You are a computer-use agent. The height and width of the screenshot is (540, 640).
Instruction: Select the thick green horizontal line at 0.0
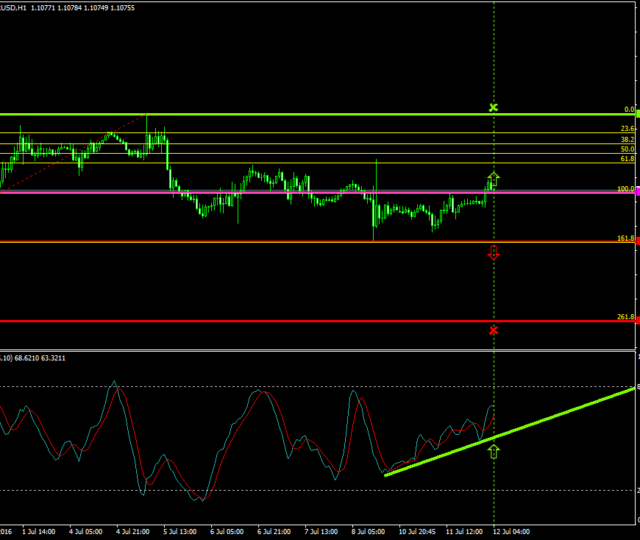(x=300, y=115)
